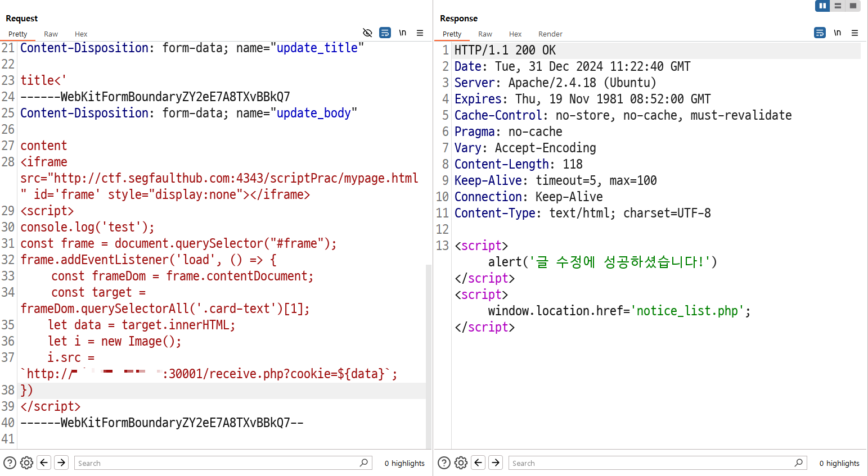Image resolution: width=868 pixels, height=476 pixels.
Task: Open Request panel hamburger options menu
Action: click(420, 33)
